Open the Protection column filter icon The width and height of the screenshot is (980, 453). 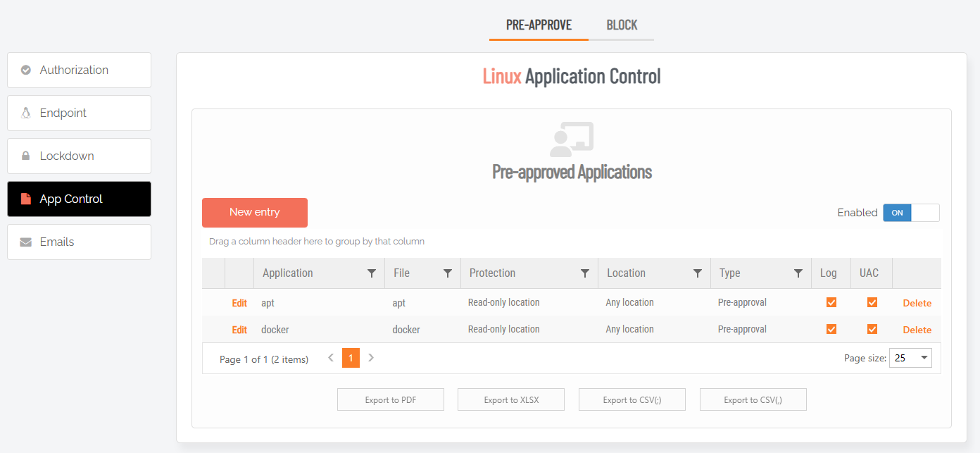click(x=584, y=273)
